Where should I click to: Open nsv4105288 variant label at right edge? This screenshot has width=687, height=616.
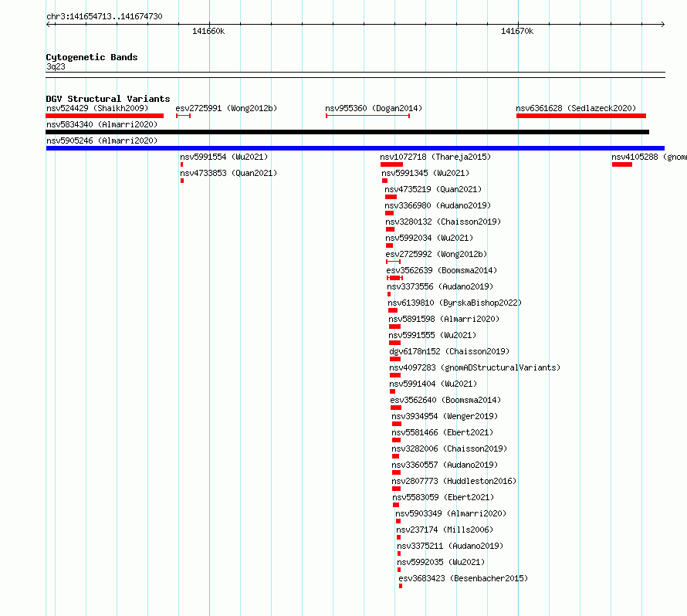coord(649,157)
